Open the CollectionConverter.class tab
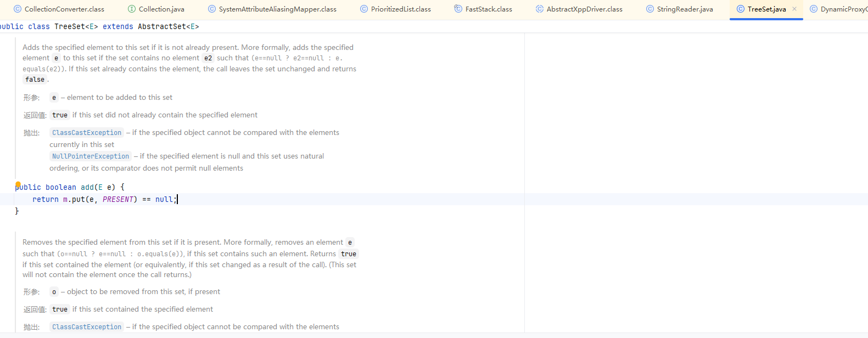This screenshot has width=868, height=338. coord(59,9)
